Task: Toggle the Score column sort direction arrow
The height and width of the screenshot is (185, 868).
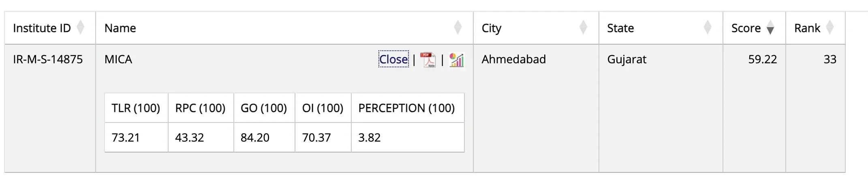Action: click(x=770, y=28)
